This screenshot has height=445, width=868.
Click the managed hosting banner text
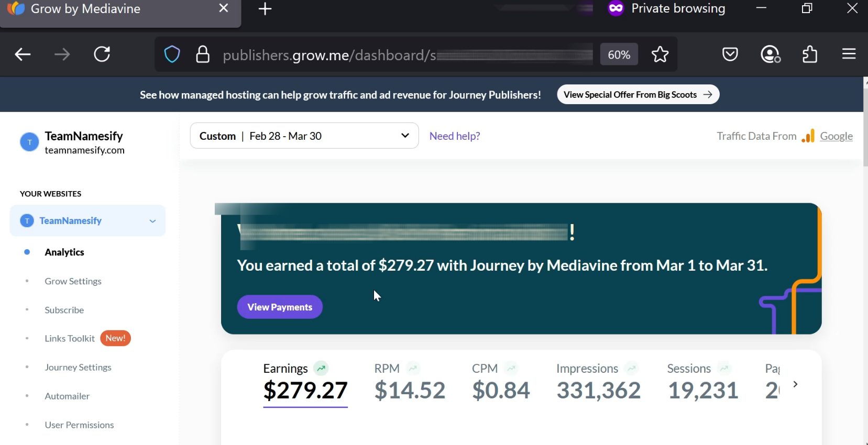[340, 95]
